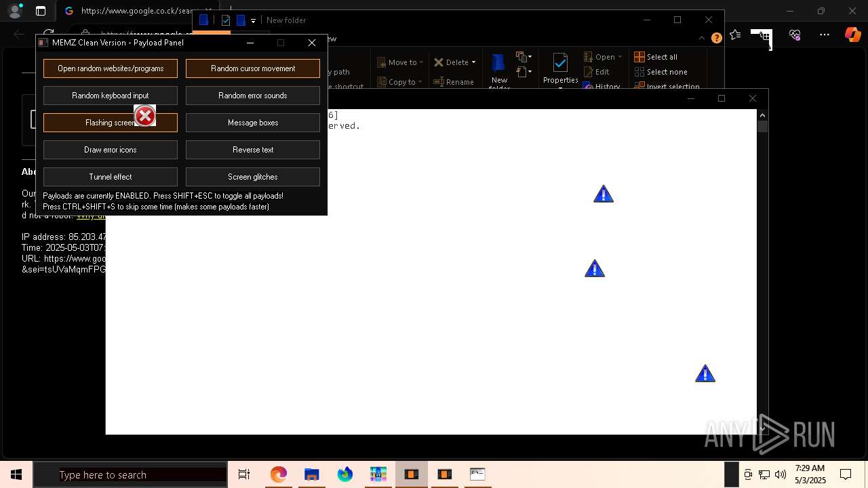This screenshot has width=868, height=488.
Task: Open Edge browser essentials heart icon
Action: 795,35
